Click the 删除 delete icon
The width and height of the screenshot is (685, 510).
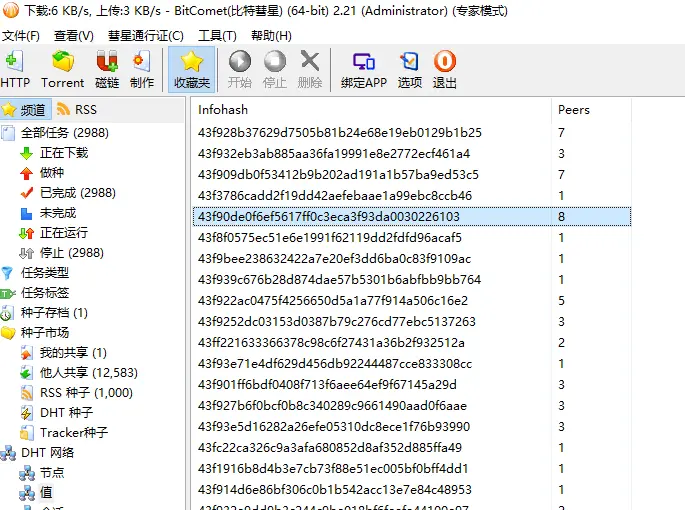tap(310, 69)
